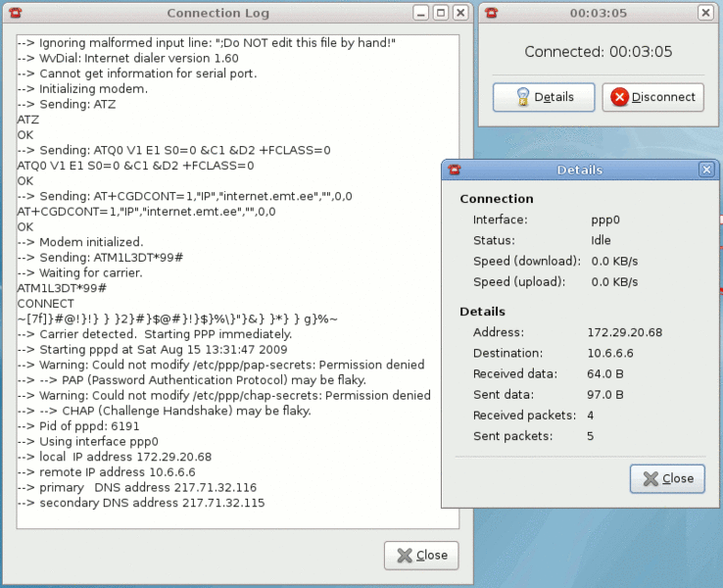Click the 'Speed (download):' label
723x588 pixels.
pyautogui.click(x=527, y=261)
